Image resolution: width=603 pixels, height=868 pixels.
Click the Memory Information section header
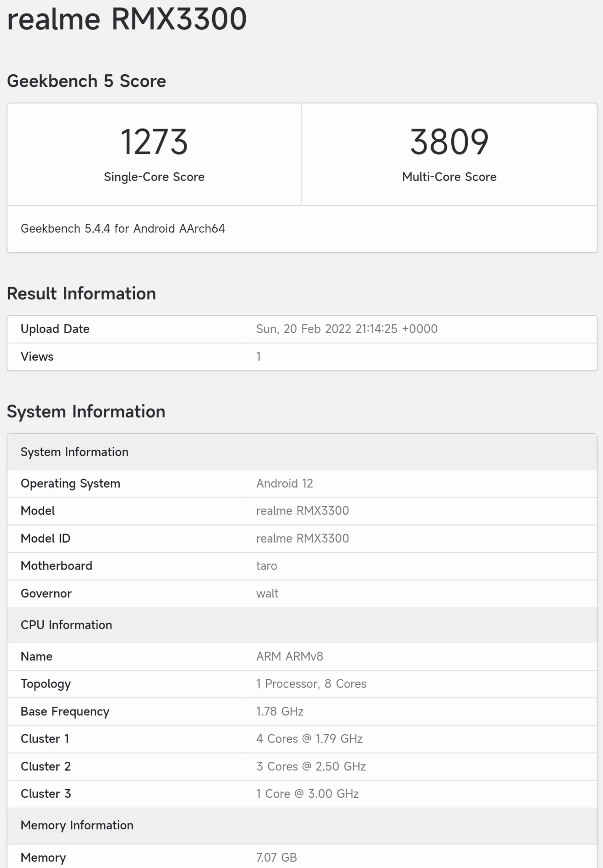pyautogui.click(x=77, y=825)
